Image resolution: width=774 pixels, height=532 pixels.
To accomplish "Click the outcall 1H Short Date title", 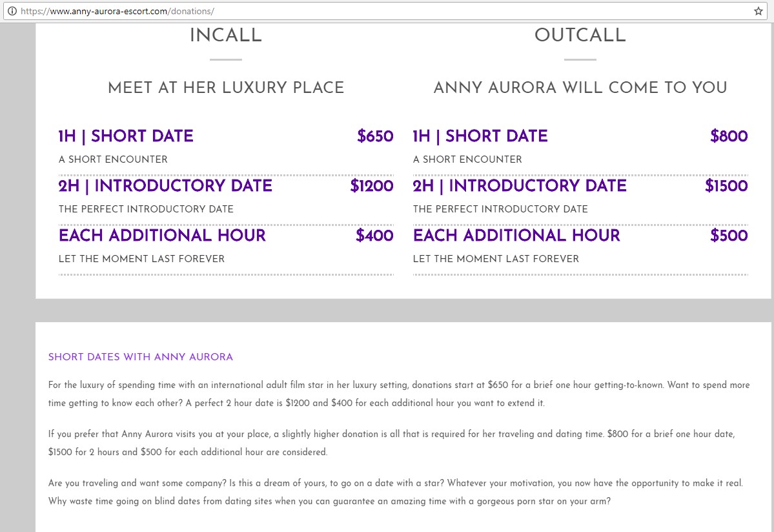I will [x=480, y=136].
